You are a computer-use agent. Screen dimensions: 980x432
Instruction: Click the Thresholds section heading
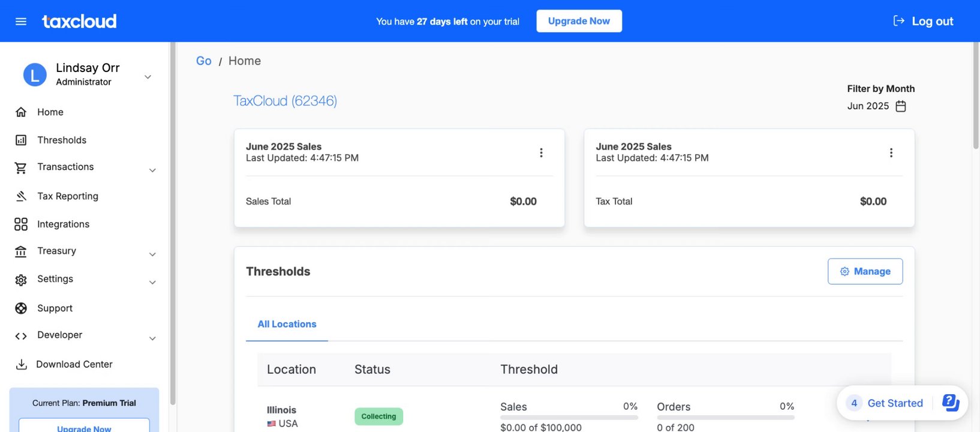coord(278,272)
